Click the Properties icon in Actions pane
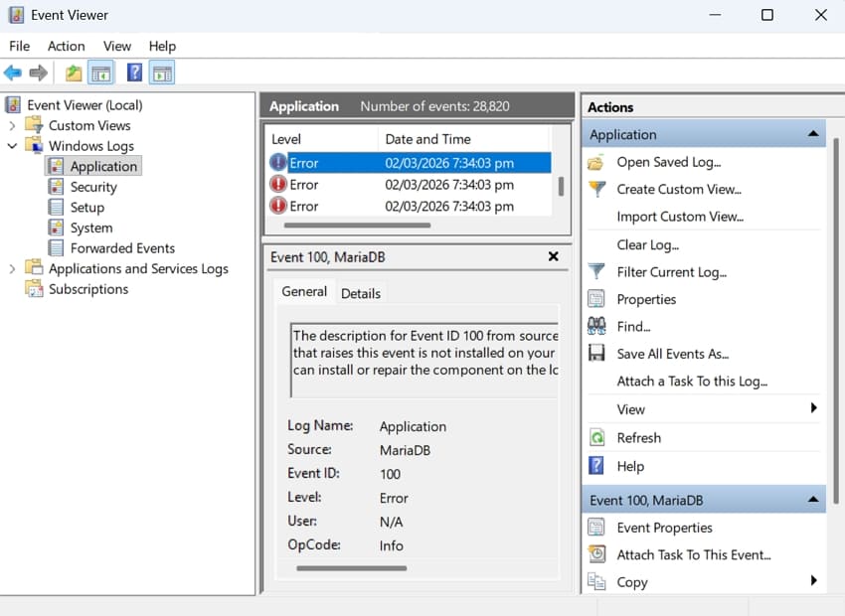The width and height of the screenshot is (845, 616). coord(596,299)
